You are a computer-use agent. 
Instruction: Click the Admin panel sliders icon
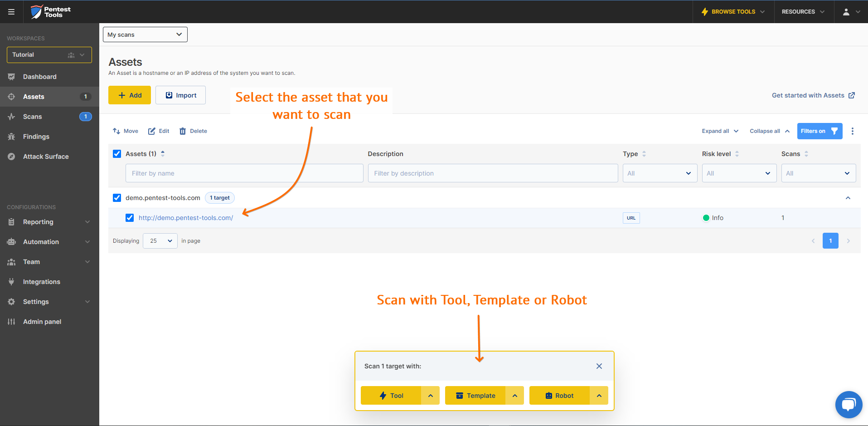[12, 322]
